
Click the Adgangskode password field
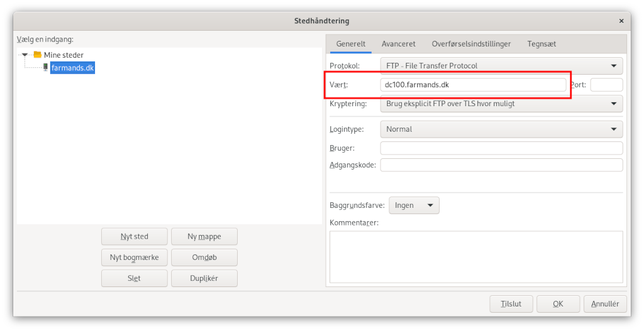click(501, 165)
